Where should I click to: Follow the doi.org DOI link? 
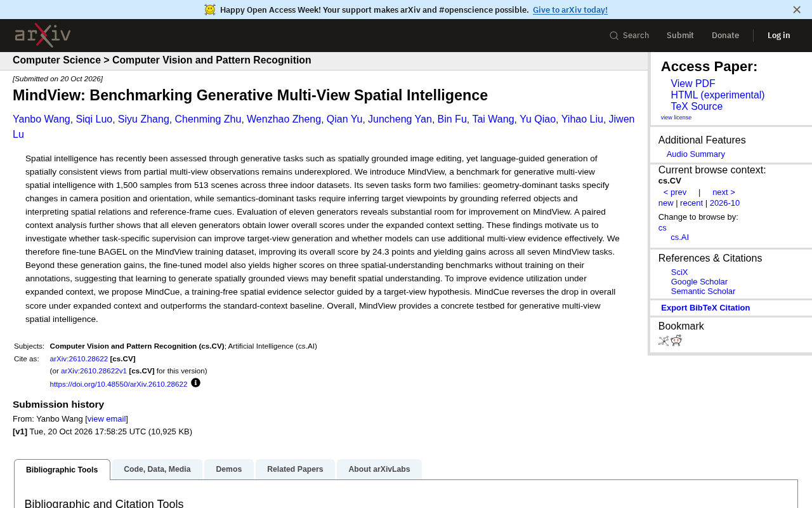pyautogui.click(x=119, y=384)
